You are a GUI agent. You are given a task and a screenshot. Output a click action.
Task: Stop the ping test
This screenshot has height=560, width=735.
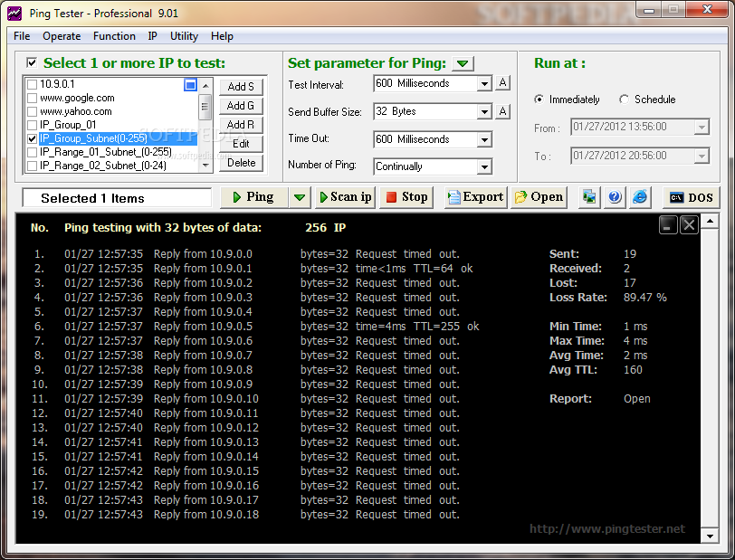406,197
